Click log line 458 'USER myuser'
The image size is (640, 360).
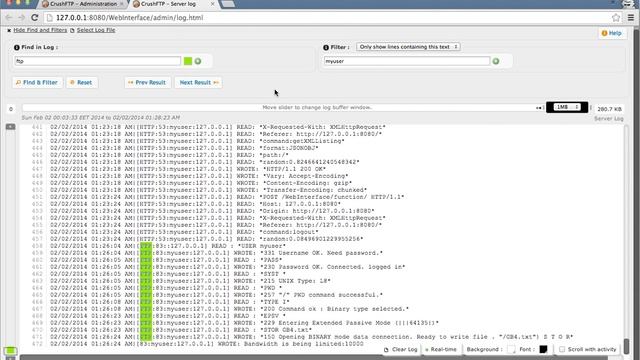pos(168,246)
